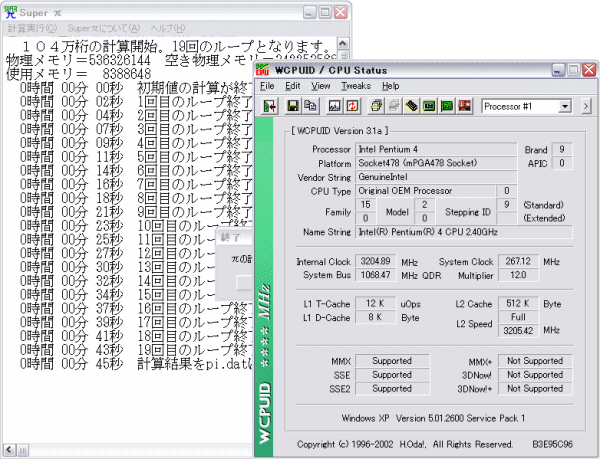
Task: Click the System Clock value 267.12
Action: click(518, 261)
